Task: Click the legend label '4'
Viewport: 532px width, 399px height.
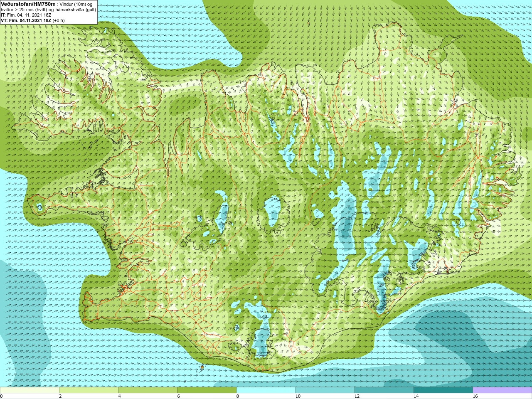Action: [x=120, y=396]
